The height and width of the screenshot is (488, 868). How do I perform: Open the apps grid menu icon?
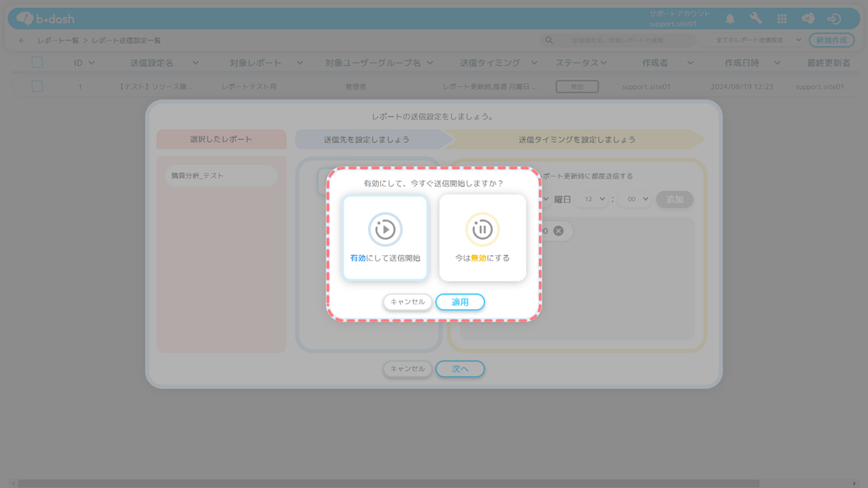point(782,19)
